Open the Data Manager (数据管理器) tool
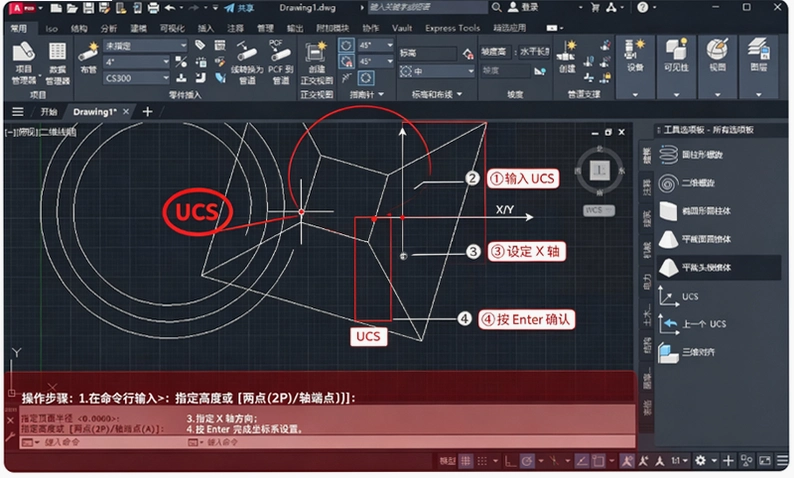 [57, 63]
